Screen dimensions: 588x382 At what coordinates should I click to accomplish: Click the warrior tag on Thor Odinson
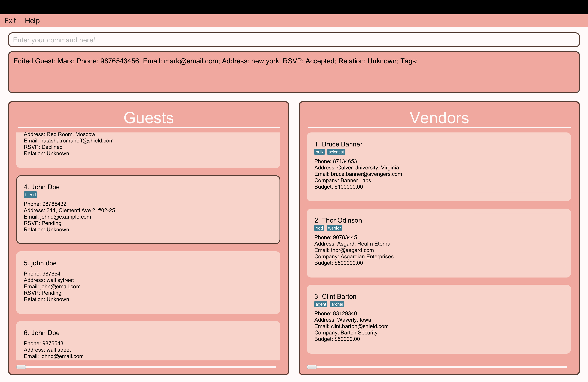334,228
